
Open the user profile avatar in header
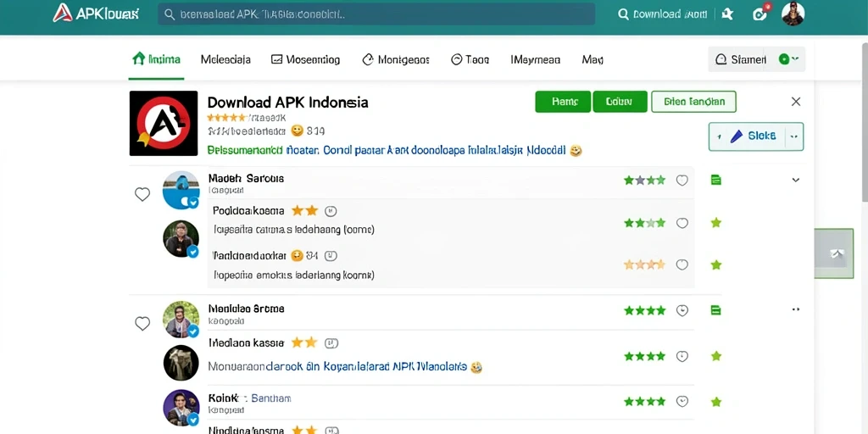793,14
